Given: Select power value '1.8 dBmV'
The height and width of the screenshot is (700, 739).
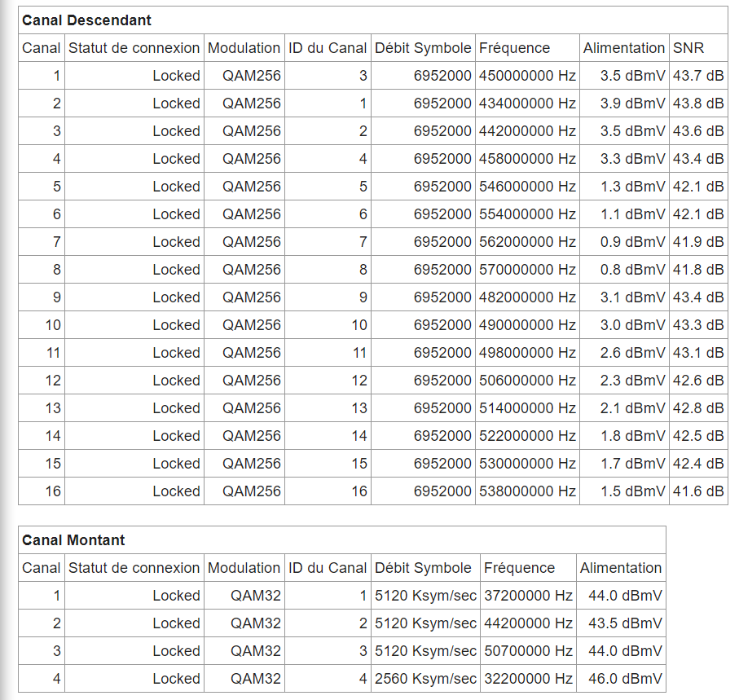Looking at the screenshot, I should [x=632, y=436].
